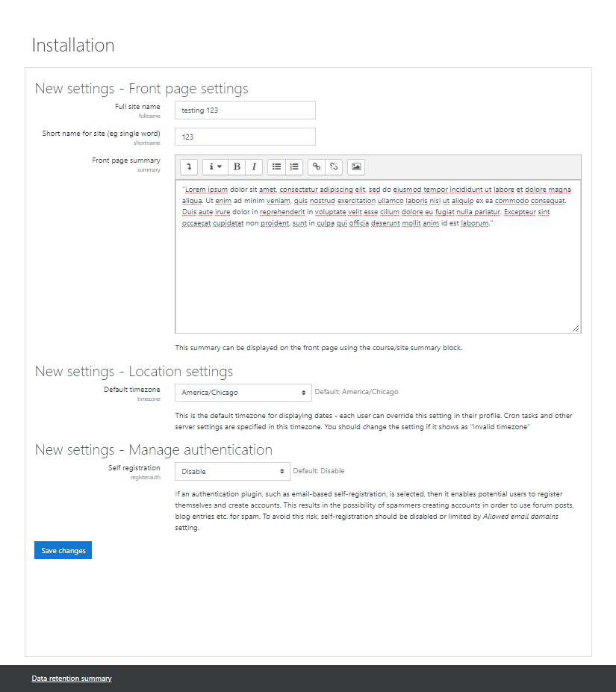Toggle bold formatting in summary editor
This screenshot has width=616, height=692.
[237, 166]
